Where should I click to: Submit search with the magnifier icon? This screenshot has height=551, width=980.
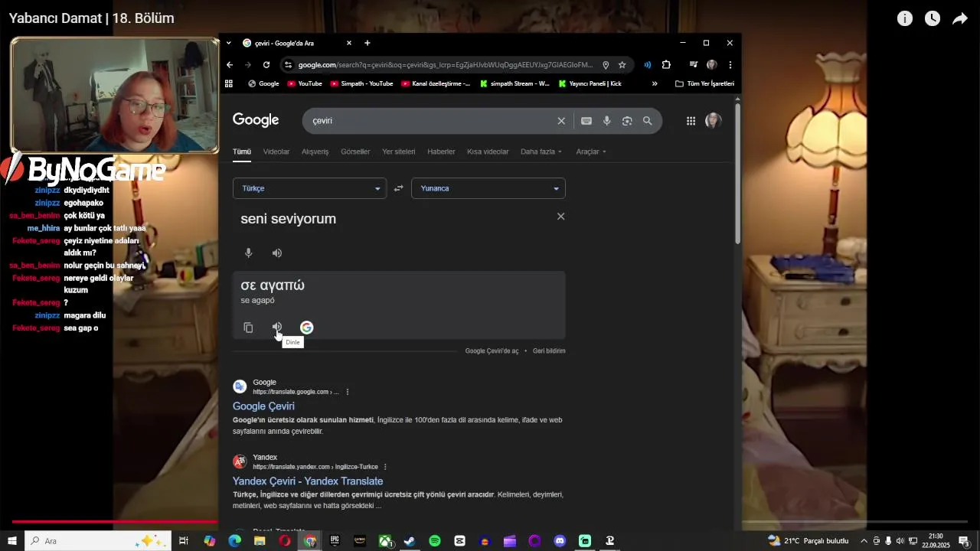pyautogui.click(x=648, y=121)
